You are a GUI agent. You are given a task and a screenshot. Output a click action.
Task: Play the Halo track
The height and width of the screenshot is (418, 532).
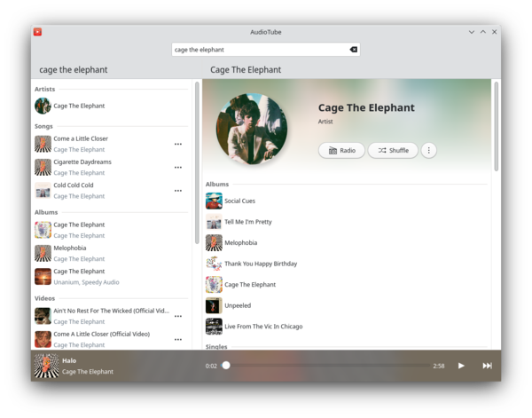pyautogui.click(x=461, y=366)
